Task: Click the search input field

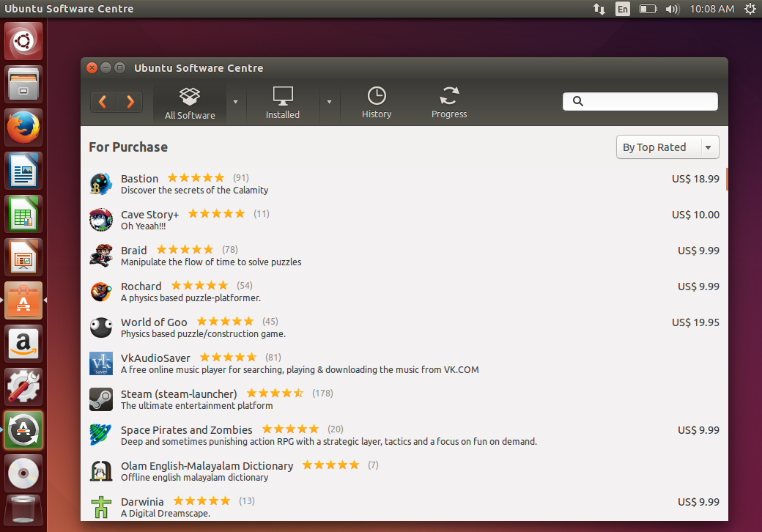Action: pyautogui.click(x=640, y=101)
